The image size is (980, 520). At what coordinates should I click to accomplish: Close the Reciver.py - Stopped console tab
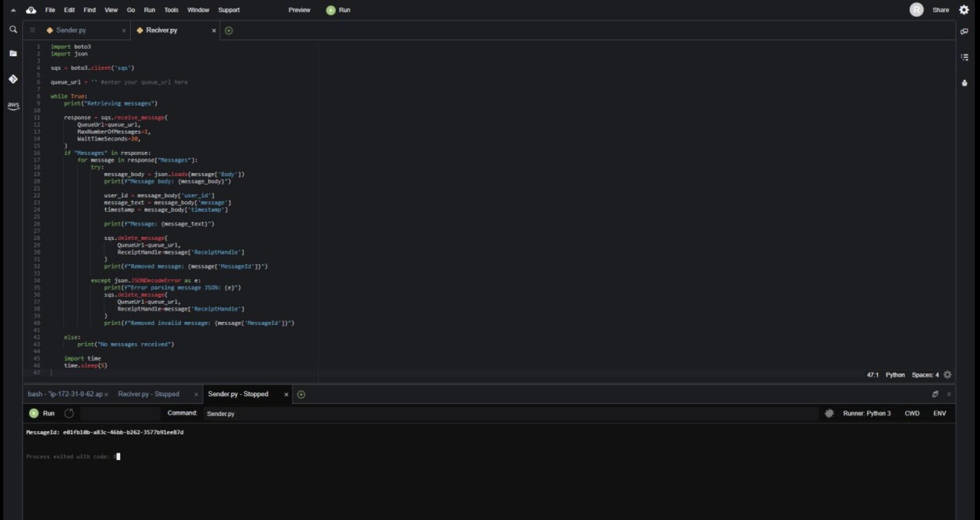[x=196, y=395]
